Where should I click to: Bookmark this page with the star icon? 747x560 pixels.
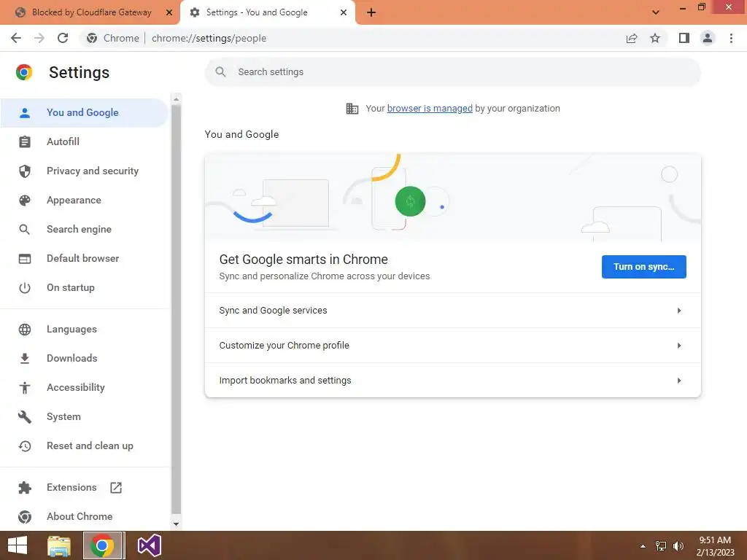pos(655,38)
